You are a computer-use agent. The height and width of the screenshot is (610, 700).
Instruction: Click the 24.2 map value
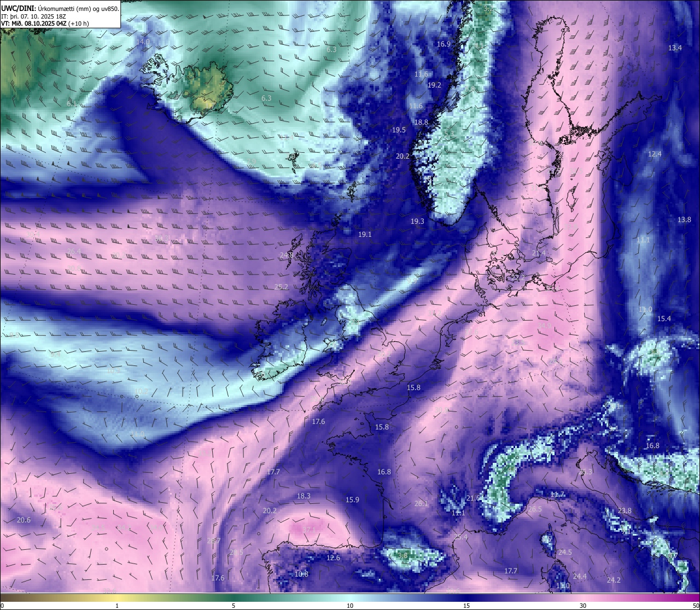pyautogui.click(x=614, y=580)
